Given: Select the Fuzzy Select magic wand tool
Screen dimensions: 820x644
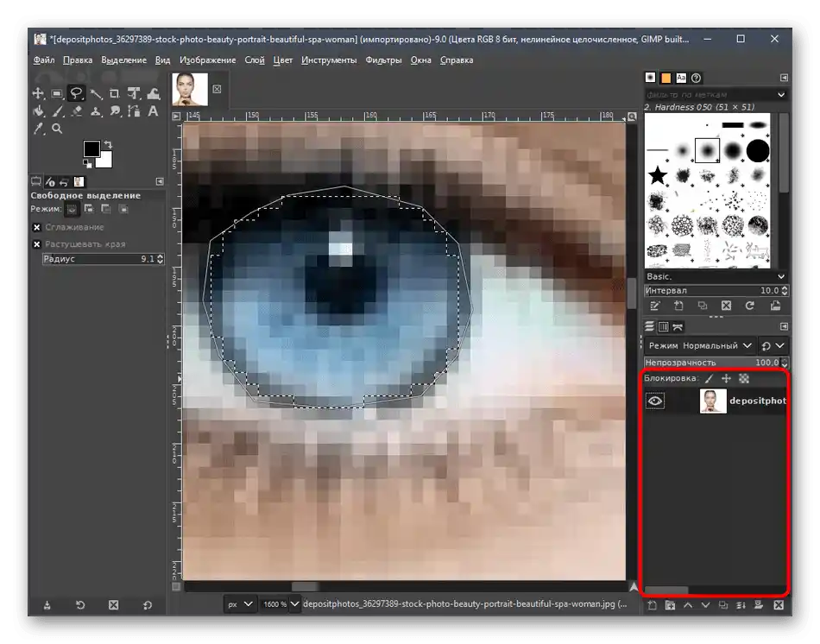Looking at the screenshot, I should tap(96, 93).
